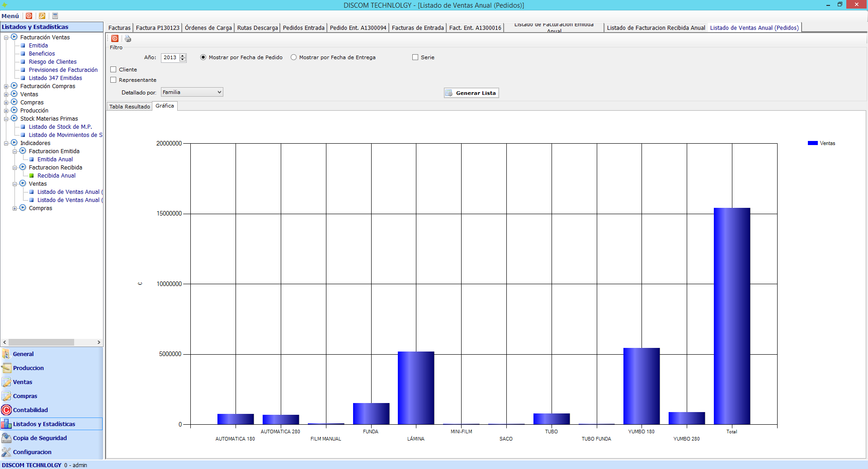Screen dimensions: 868x469
Task: Click the key icon in the top toolbar
Action: (42, 16)
